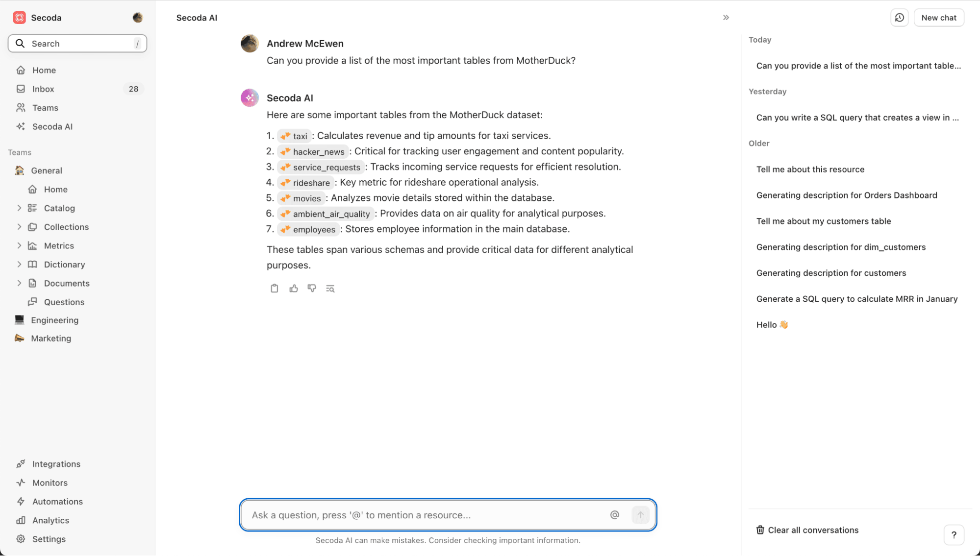
Task: Click the Secoda logo icon
Action: tap(19, 18)
